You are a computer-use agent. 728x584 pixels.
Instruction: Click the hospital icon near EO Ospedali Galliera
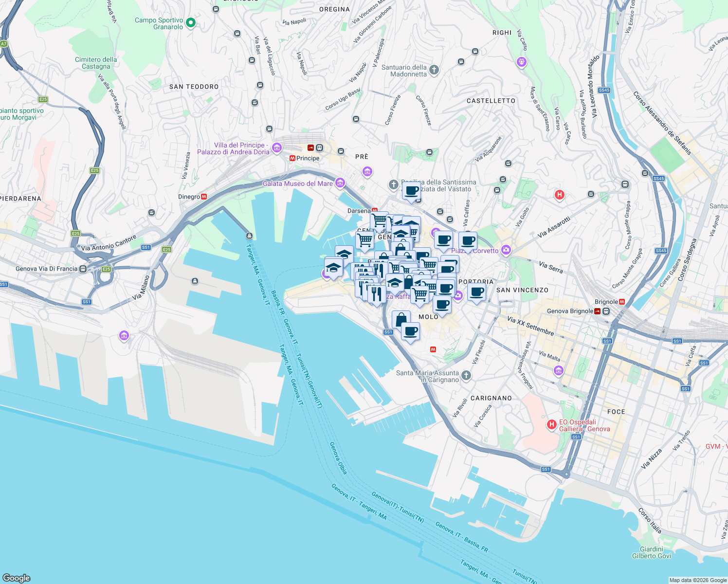[x=551, y=424]
